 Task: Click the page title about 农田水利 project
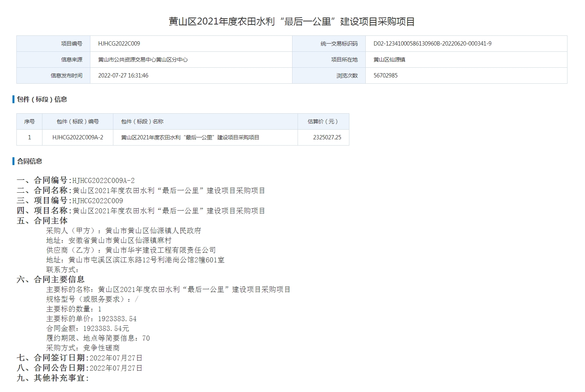pyautogui.click(x=292, y=21)
